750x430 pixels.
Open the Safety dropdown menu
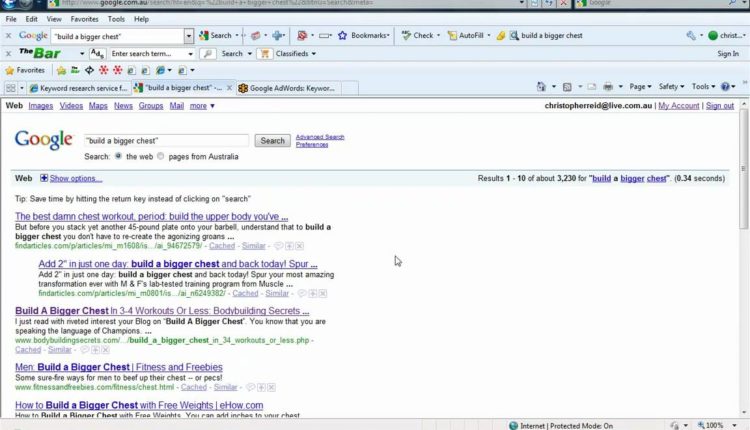tap(671, 87)
